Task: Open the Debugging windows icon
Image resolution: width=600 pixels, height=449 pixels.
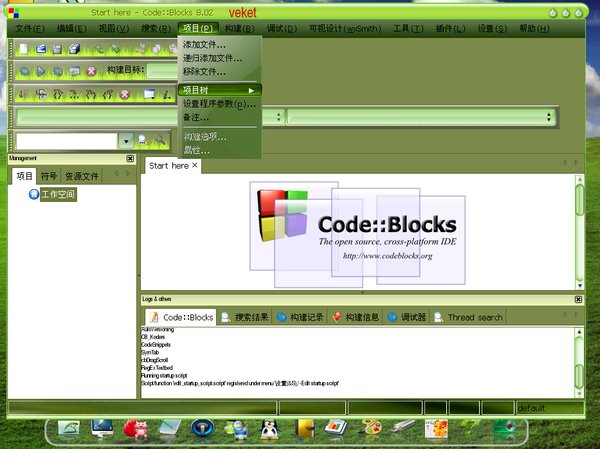Action: coord(149,94)
